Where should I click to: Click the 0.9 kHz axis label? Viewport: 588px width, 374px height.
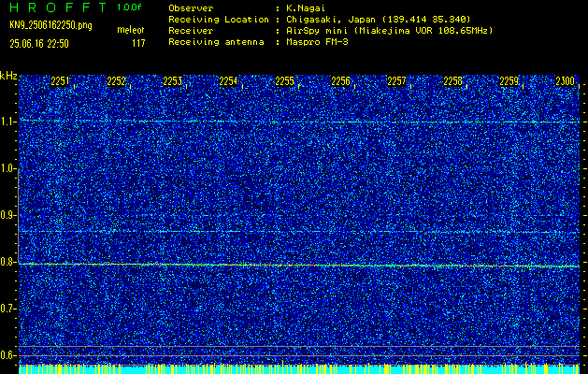pyautogui.click(x=7, y=216)
